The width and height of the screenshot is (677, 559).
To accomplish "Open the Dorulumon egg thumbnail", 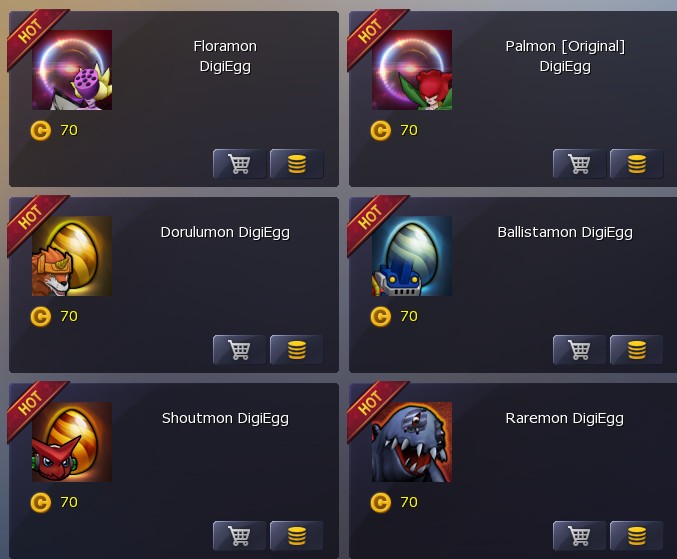I will click(72, 256).
